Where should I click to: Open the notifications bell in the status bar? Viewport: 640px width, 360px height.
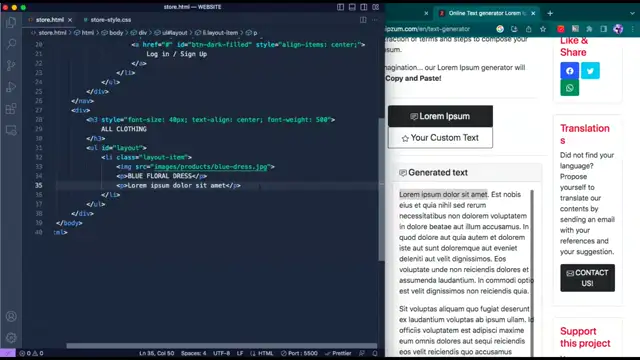[x=375, y=353]
